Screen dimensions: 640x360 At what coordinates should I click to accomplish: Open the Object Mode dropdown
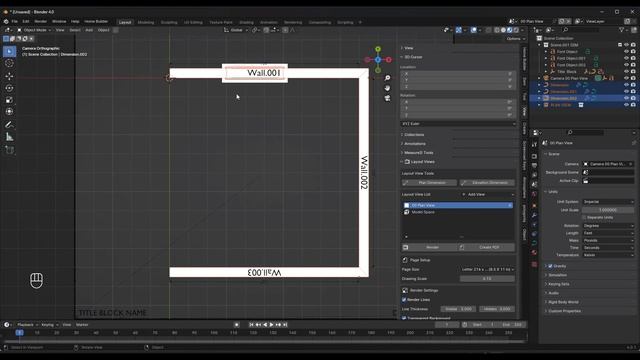coord(34,30)
